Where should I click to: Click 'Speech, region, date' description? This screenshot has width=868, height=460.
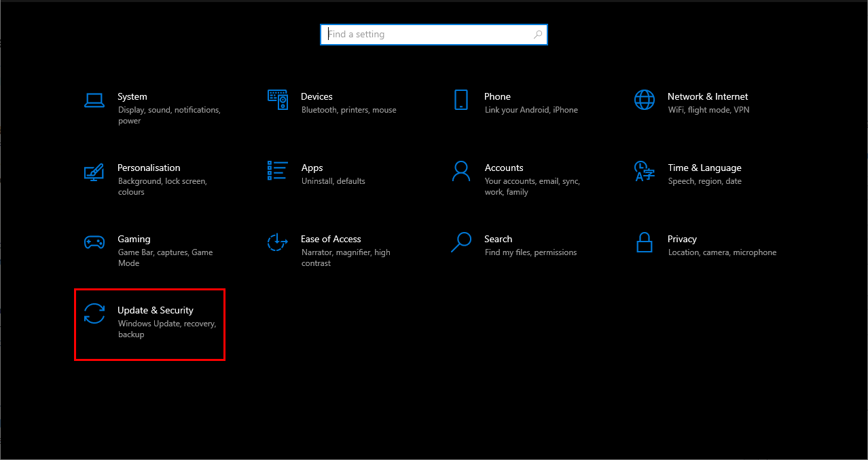pyautogui.click(x=705, y=181)
